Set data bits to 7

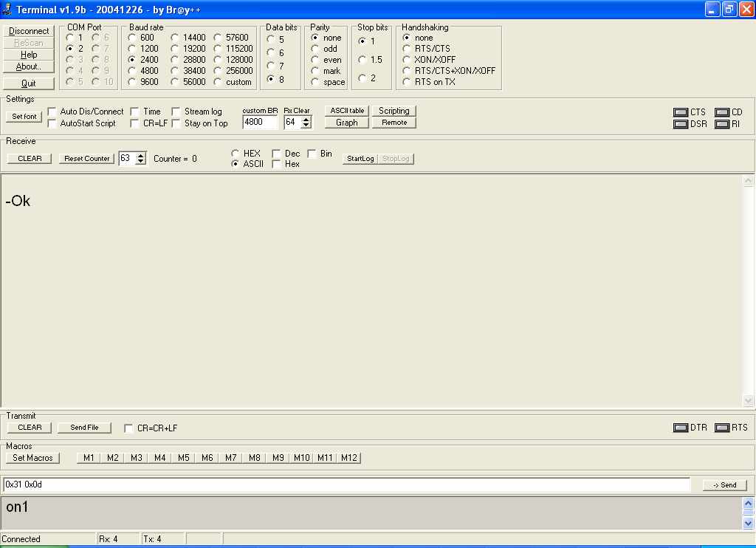(x=270, y=66)
